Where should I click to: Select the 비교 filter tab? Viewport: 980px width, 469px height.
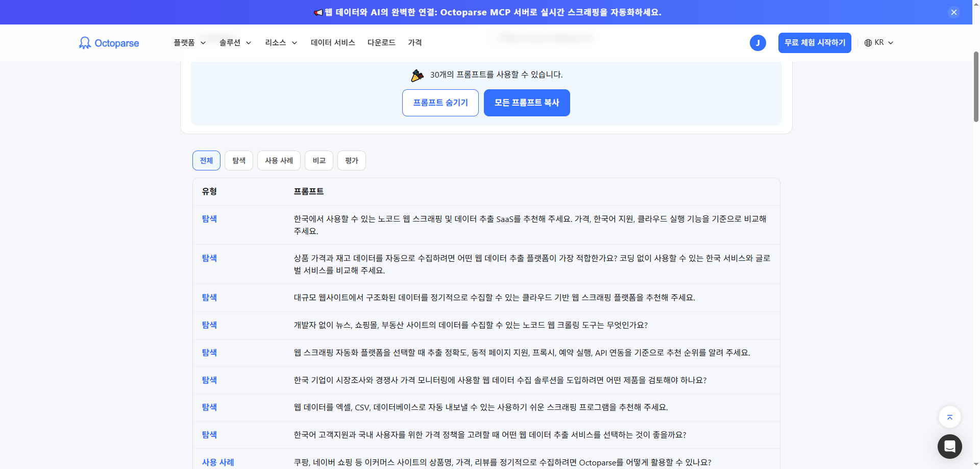pos(319,160)
